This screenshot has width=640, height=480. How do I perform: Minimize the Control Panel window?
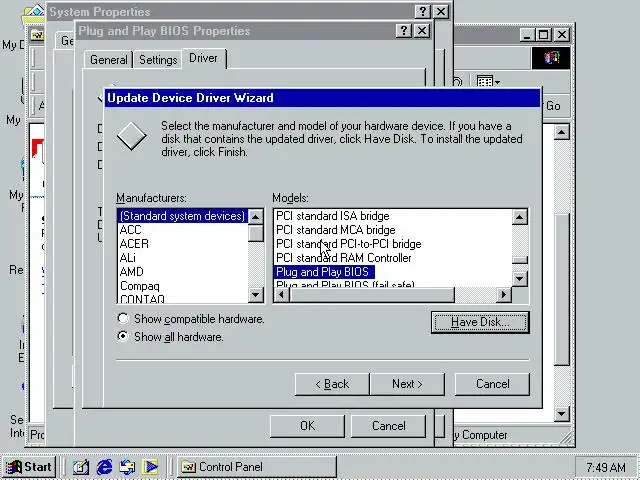click(x=528, y=35)
